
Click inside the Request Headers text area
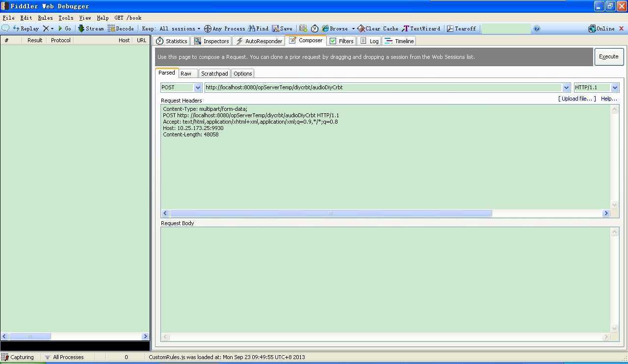point(386,156)
